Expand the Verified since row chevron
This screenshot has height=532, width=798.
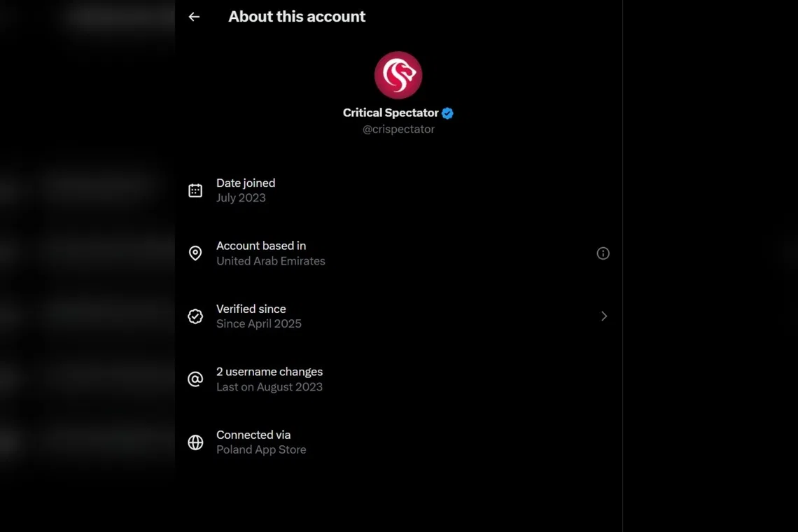tap(603, 316)
